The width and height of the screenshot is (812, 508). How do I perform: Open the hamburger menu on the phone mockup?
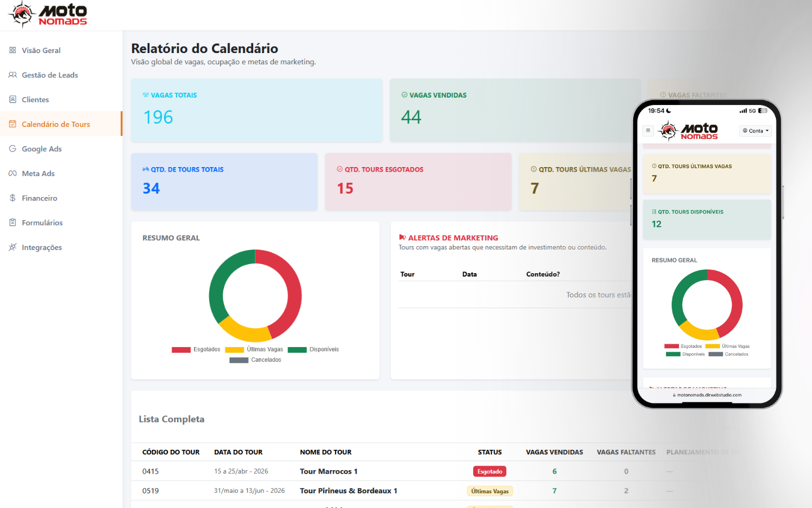[x=648, y=130]
